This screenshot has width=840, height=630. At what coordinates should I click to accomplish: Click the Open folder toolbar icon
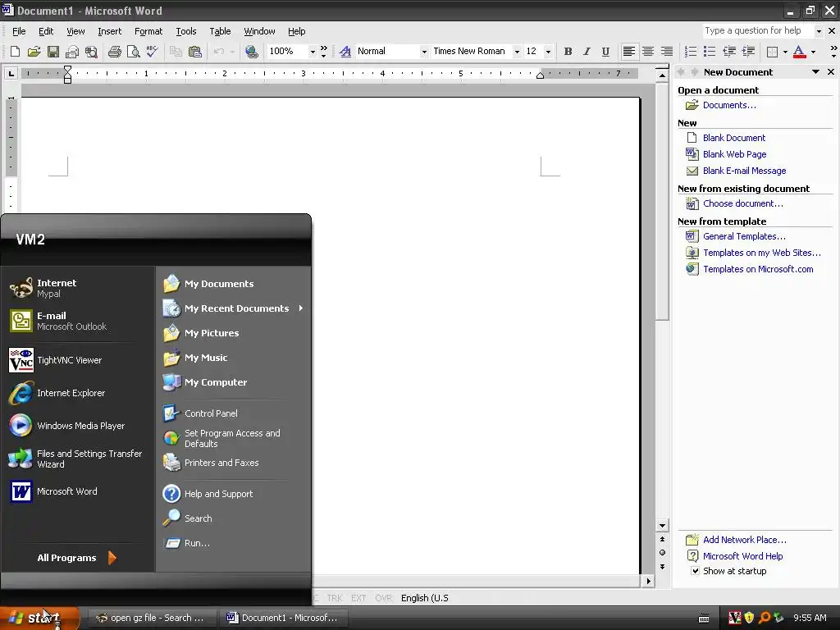click(34, 52)
